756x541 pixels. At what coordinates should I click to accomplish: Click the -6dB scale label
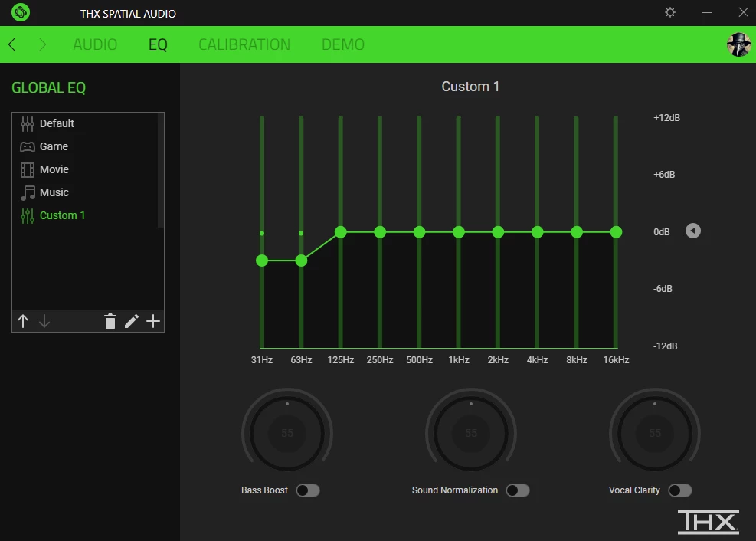coord(663,289)
